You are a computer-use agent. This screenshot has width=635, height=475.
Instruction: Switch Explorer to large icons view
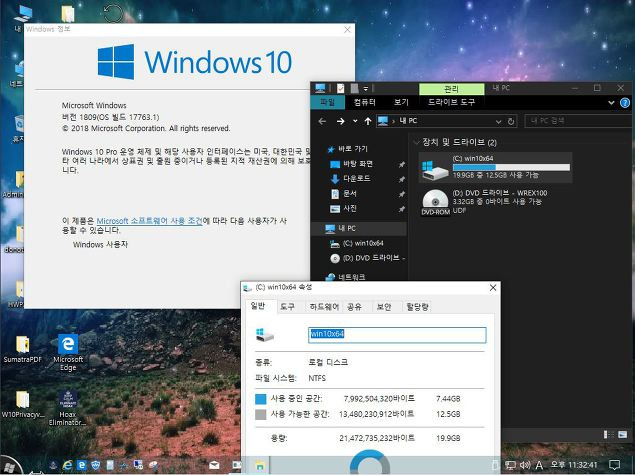tap(622, 435)
